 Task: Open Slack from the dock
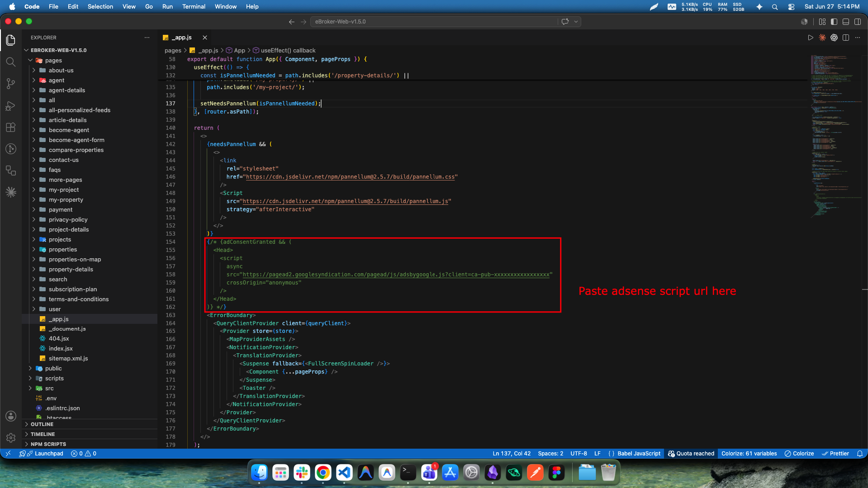(x=302, y=473)
